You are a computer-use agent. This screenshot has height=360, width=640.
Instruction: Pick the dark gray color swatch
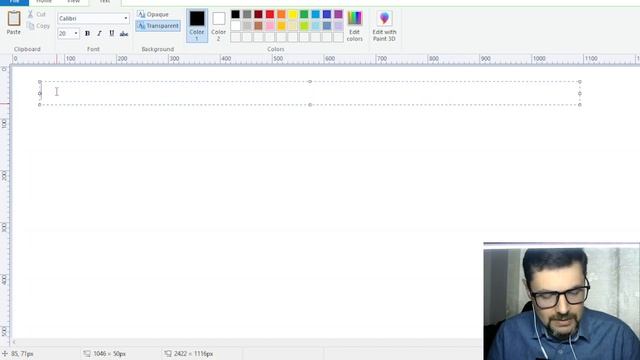point(247,14)
